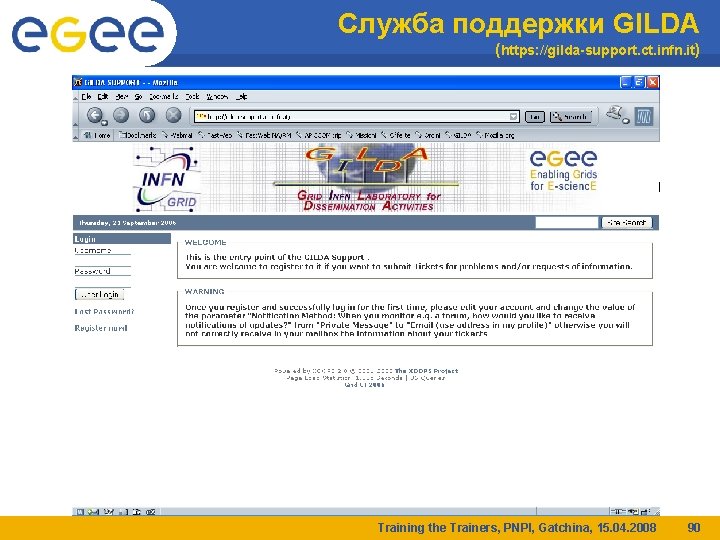Open the File menu
This screenshot has width=720, height=540.
86,96
